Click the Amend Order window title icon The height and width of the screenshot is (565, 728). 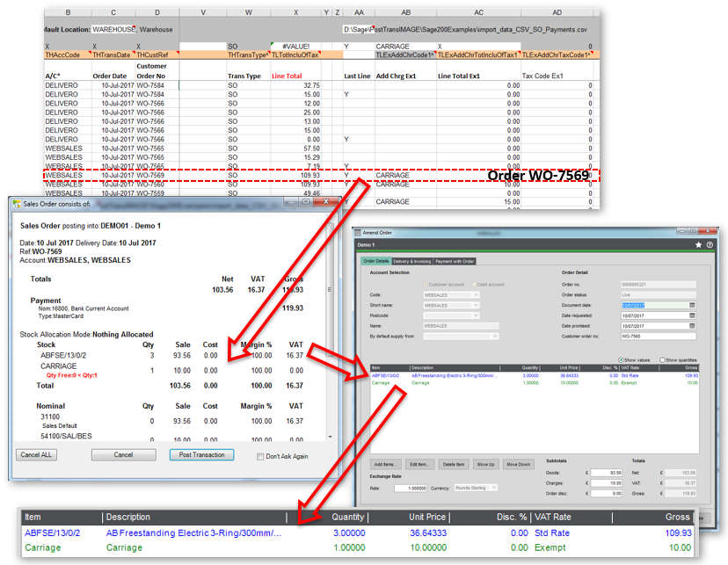(x=358, y=232)
